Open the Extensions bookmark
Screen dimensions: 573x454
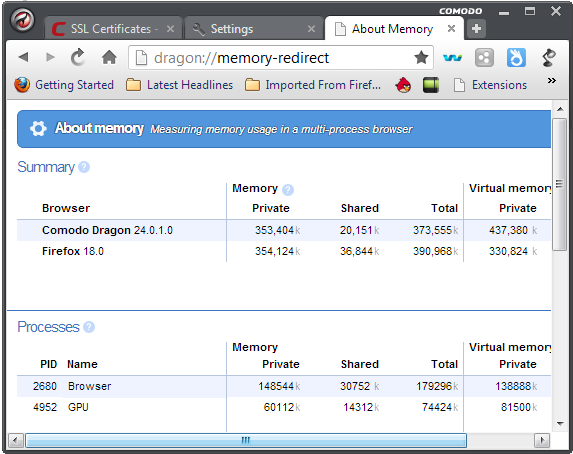coord(490,85)
